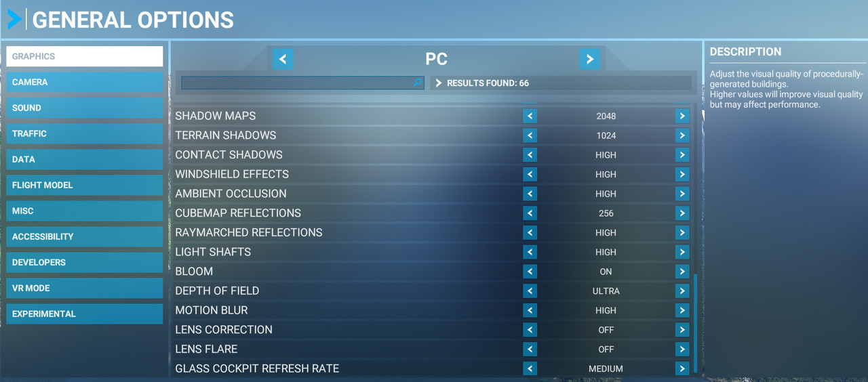Select the Shadow Maps setting label
Image resolution: width=868 pixels, height=382 pixels.
[216, 116]
